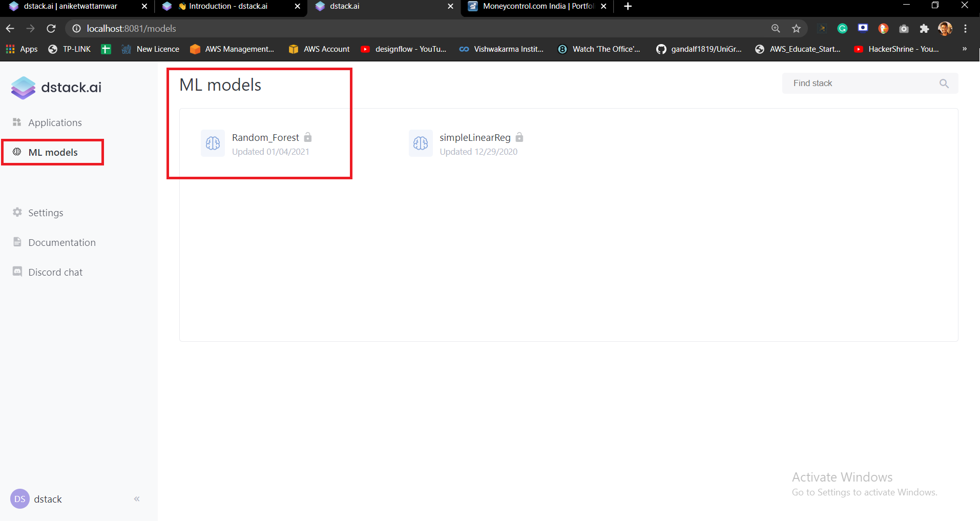
Task: Click the camera extension icon
Action: (904, 29)
